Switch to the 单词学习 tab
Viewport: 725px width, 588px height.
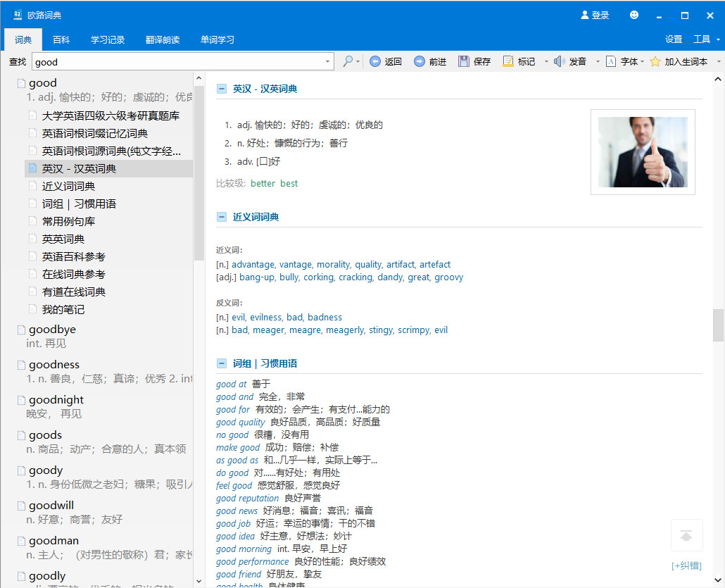pyautogui.click(x=217, y=39)
